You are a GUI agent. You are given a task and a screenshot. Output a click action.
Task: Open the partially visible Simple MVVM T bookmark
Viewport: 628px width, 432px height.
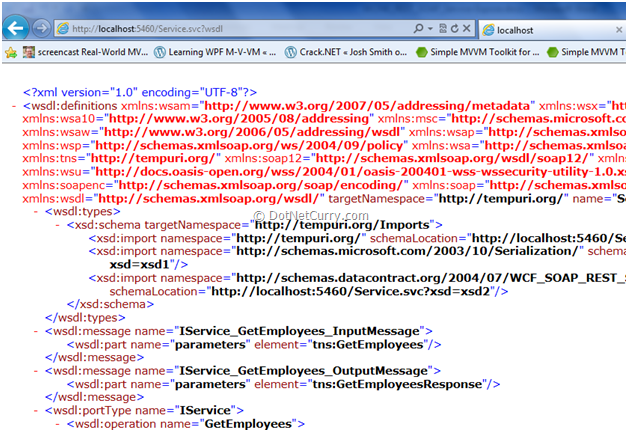586,52
